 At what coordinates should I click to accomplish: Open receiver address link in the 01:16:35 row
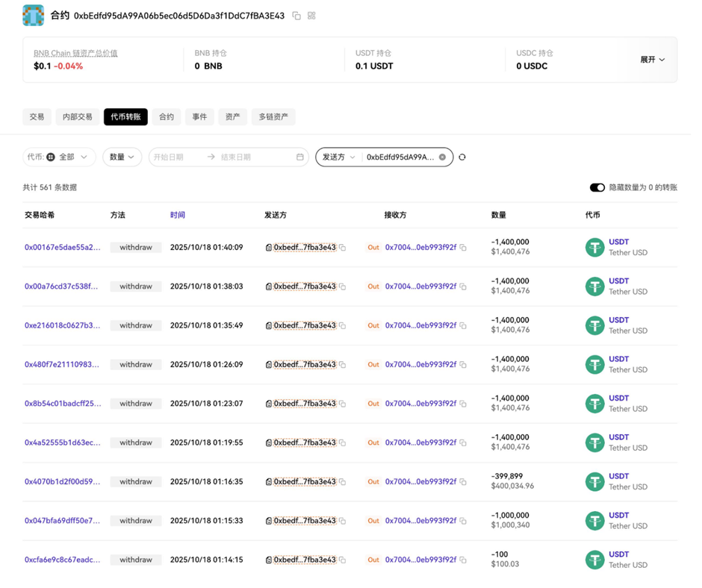(x=420, y=482)
